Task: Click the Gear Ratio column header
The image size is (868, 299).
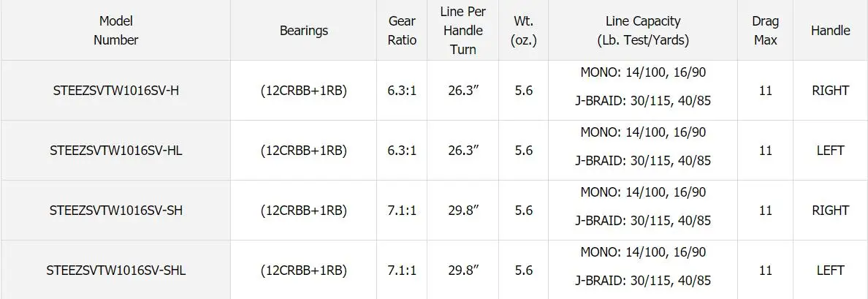Action: [x=402, y=31]
